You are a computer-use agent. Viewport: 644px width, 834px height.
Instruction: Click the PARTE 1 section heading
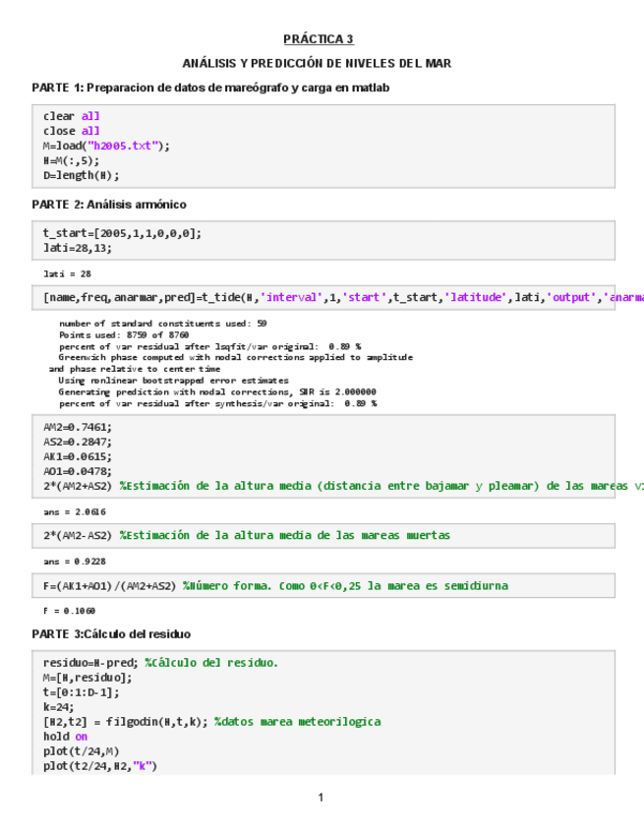(x=210, y=88)
